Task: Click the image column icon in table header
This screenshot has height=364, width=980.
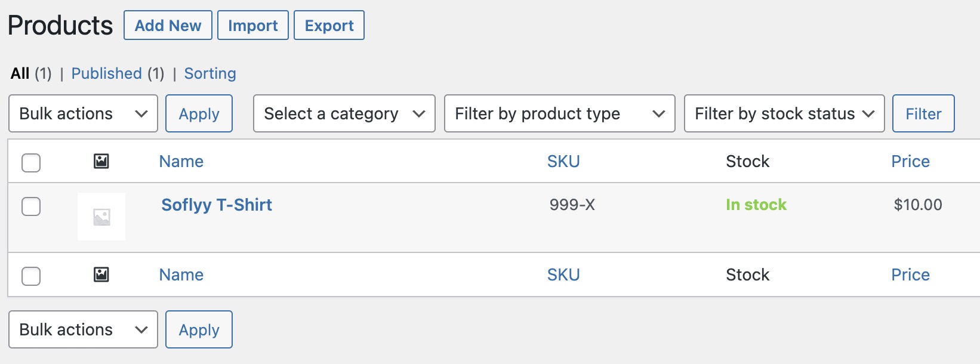Action: click(101, 161)
